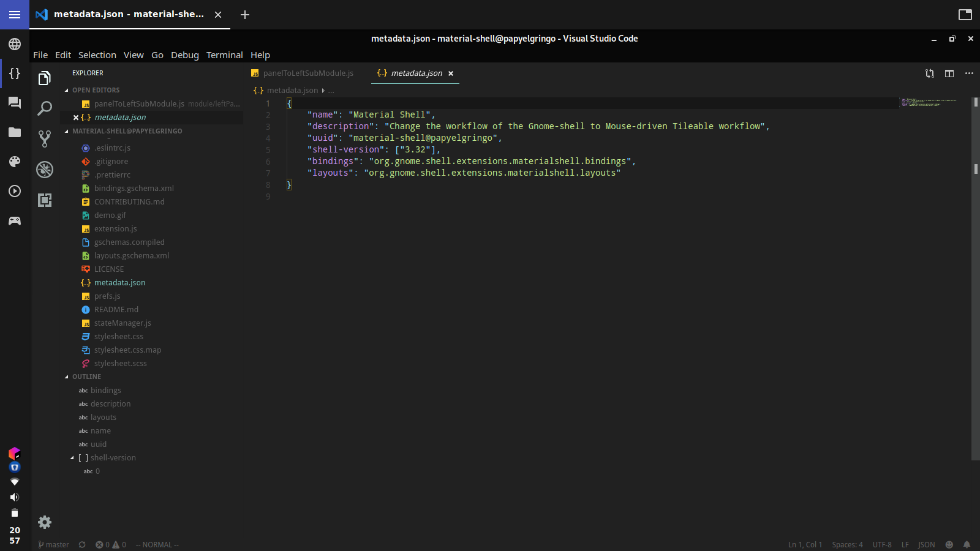Collapse the OPEN EDITORS section

(x=67, y=90)
